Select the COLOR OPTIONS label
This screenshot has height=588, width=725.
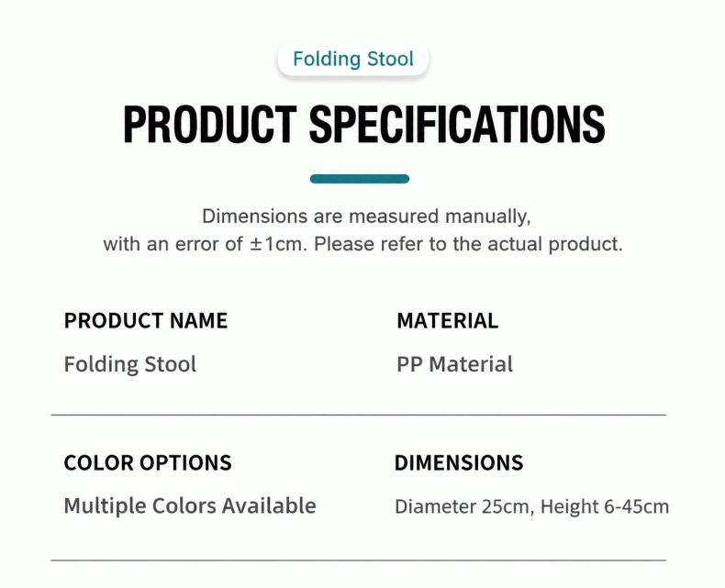(148, 462)
